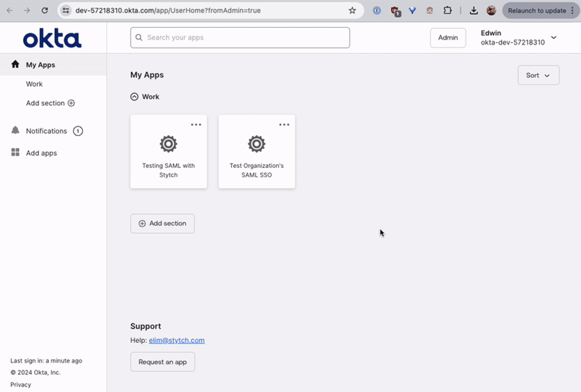Image resolution: width=581 pixels, height=392 pixels.
Task: Select the Work sidebar menu item
Action: (x=34, y=84)
